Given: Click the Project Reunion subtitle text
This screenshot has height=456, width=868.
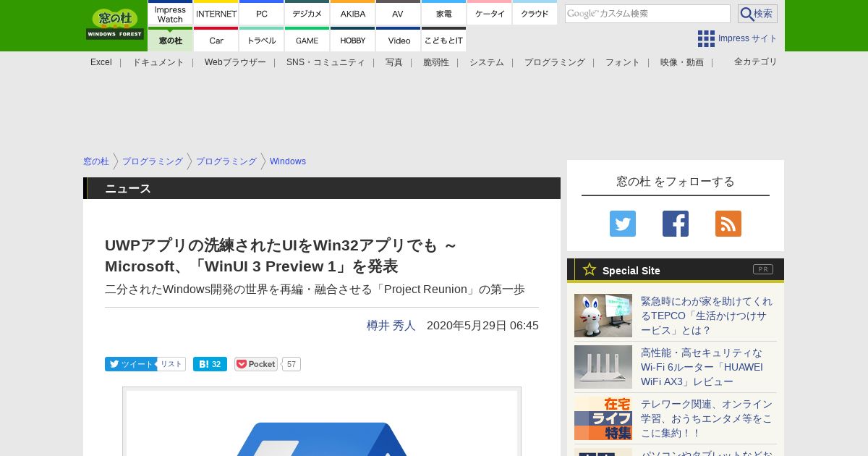Looking at the screenshot, I should (x=315, y=290).
